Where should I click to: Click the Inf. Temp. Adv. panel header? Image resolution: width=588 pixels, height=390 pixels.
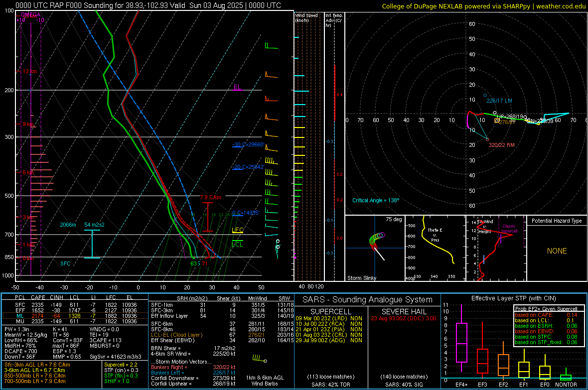click(x=334, y=20)
